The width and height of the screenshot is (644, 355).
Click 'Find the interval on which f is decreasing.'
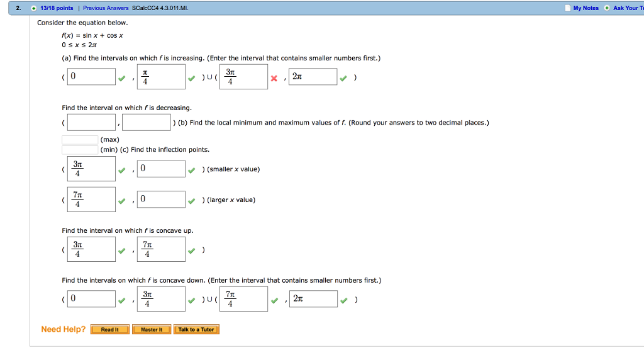coord(126,108)
